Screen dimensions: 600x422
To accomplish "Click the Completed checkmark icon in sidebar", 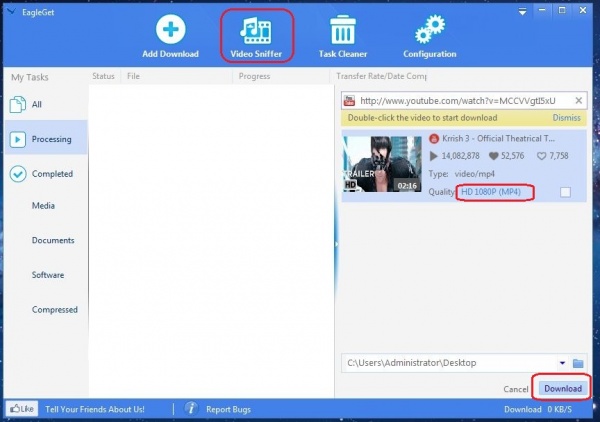I will coord(18,174).
